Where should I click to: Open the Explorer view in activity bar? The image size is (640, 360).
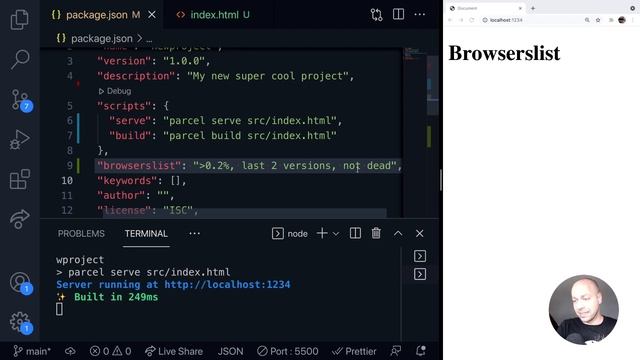(19, 19)
